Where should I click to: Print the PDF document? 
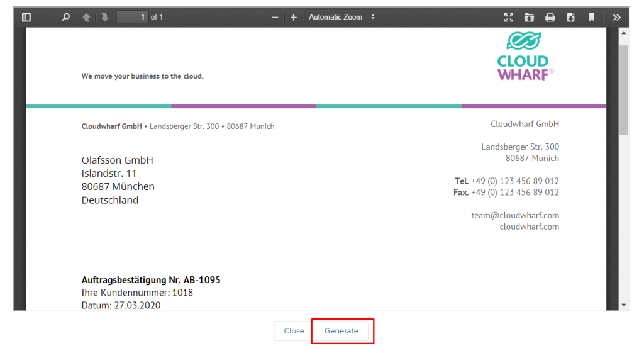click(x=550, y=18)
